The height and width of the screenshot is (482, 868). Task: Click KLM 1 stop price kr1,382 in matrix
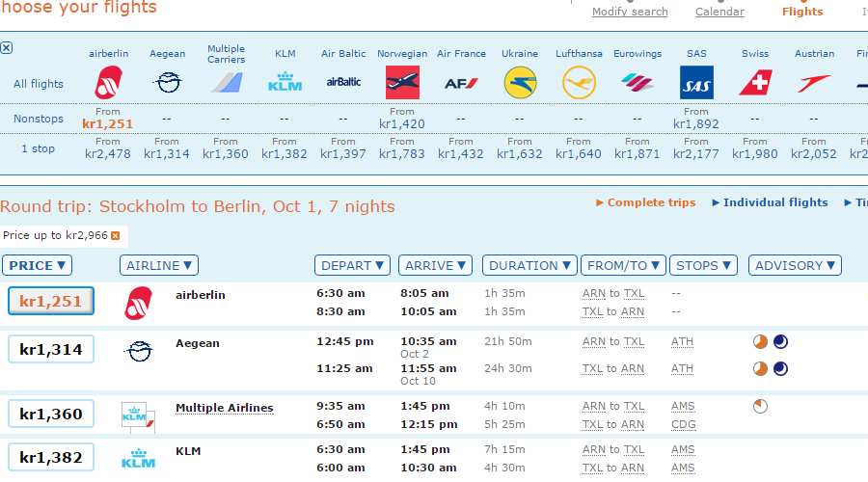(x=284, y=154)
